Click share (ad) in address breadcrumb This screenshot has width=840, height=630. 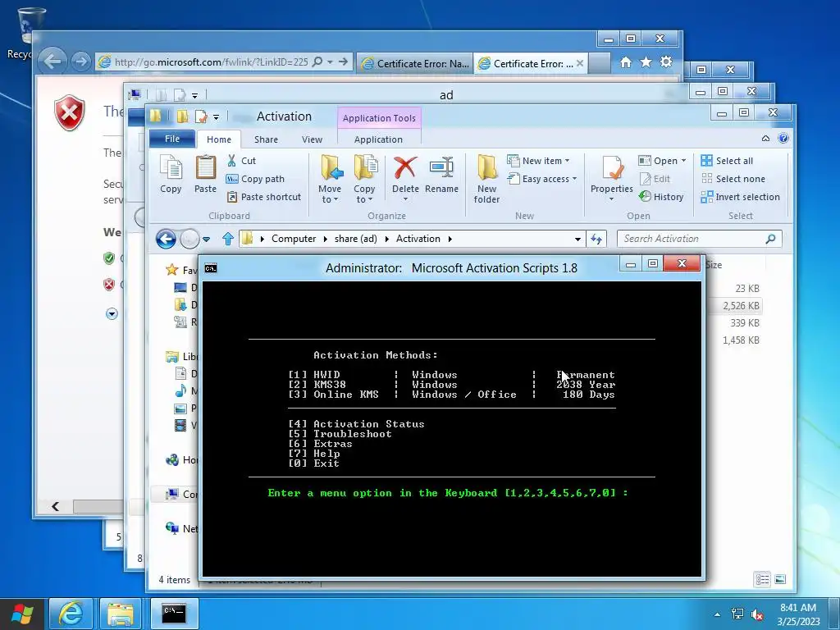pos(356,239)
